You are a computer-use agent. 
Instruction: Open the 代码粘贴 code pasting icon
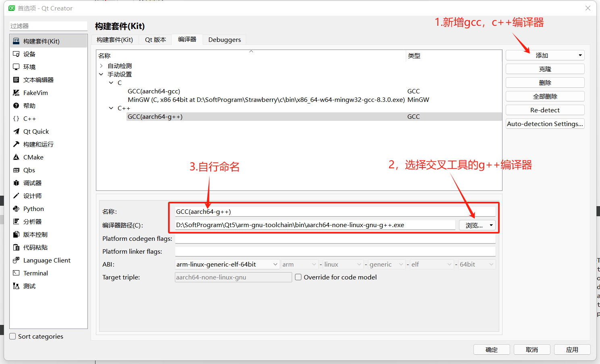click(16, 247)
